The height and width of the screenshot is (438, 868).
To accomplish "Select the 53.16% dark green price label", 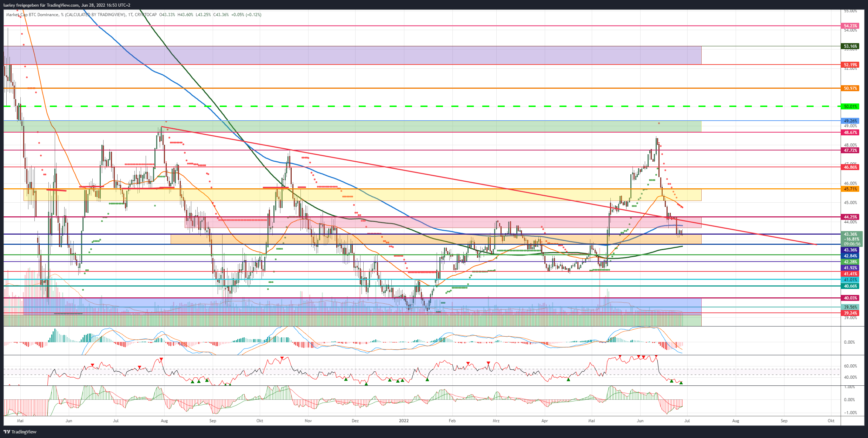I will 850,46.
